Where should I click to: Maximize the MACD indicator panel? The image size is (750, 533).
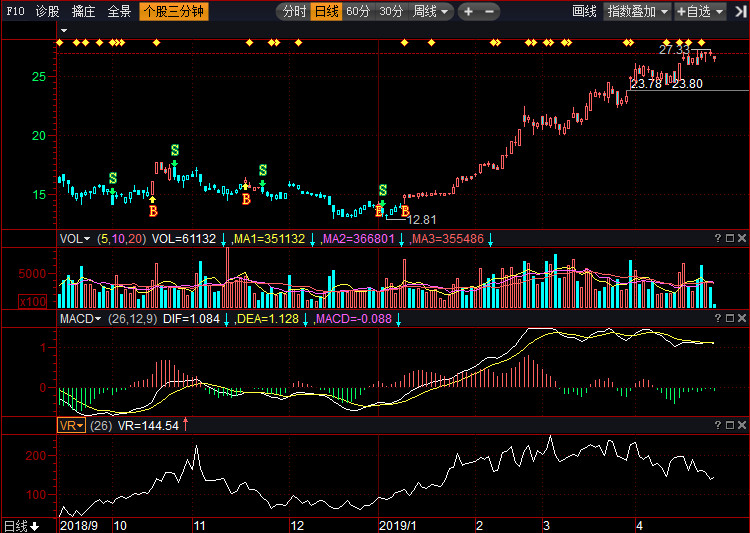[x=729, y=319]
